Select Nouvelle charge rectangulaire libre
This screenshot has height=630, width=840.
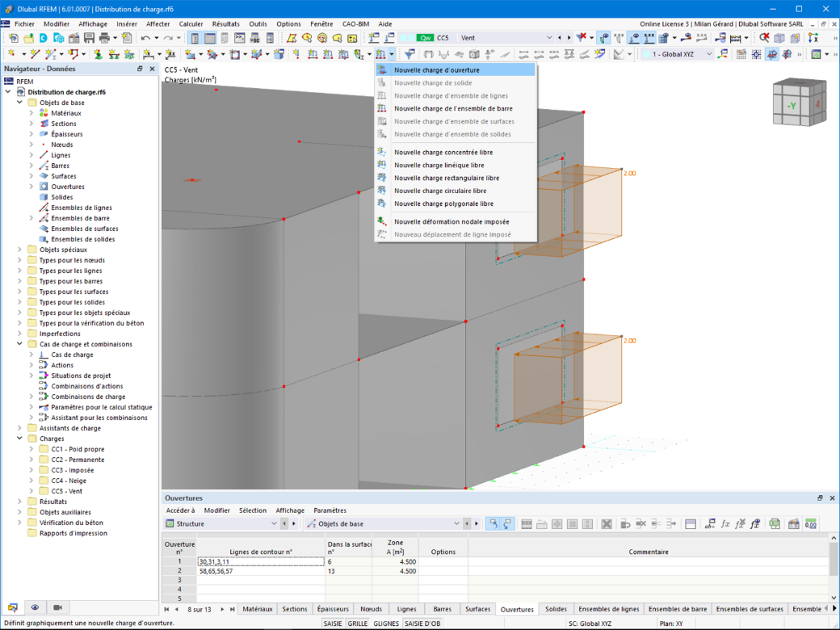pyautogui.click(x=447, y=178)
